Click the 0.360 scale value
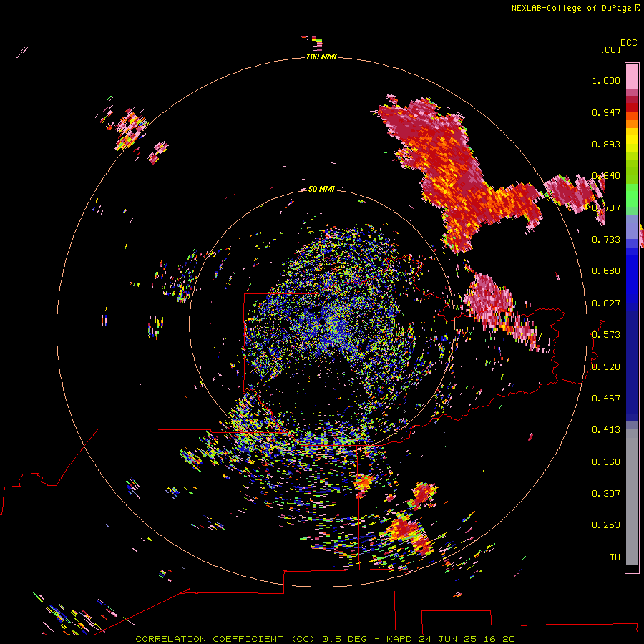 click(x=606, y=462)
